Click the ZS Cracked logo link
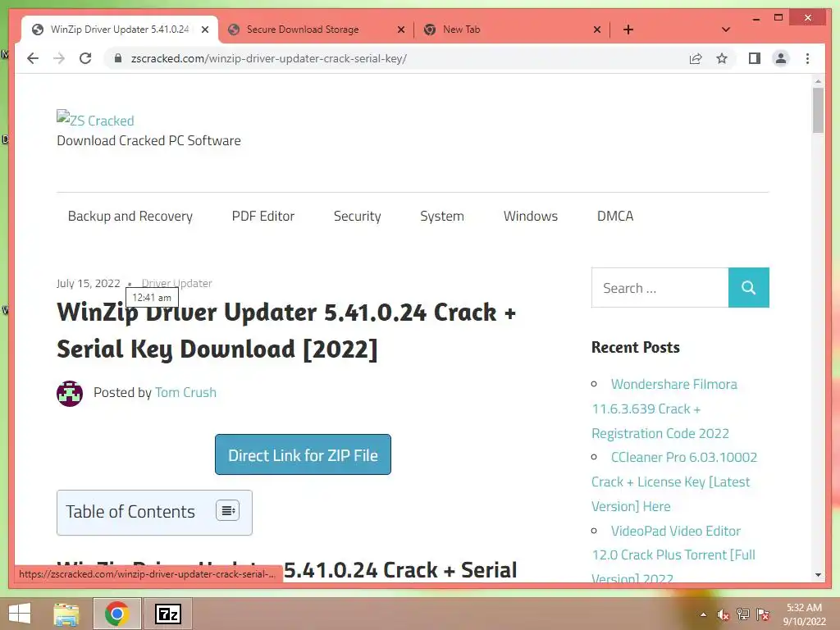The width and height of the screenshot is (840, 630). tap(95, 120)
